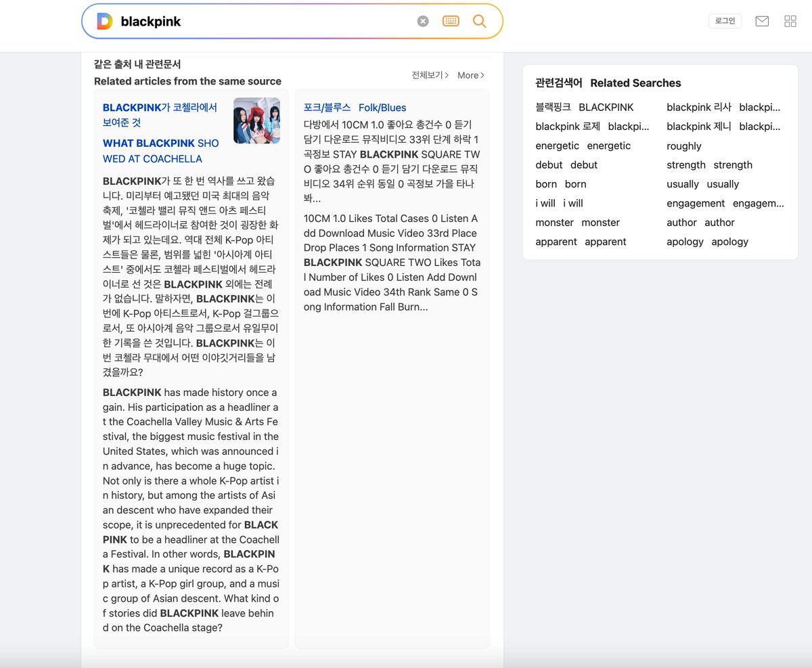Screen dimensions: 812x668
Task: Select related search i will
Action: click(559, 203)
